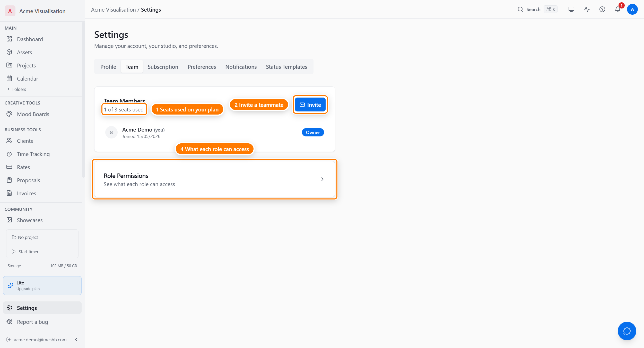Expand the Folders tree item

pyautogui.click(x=17, y=89)
